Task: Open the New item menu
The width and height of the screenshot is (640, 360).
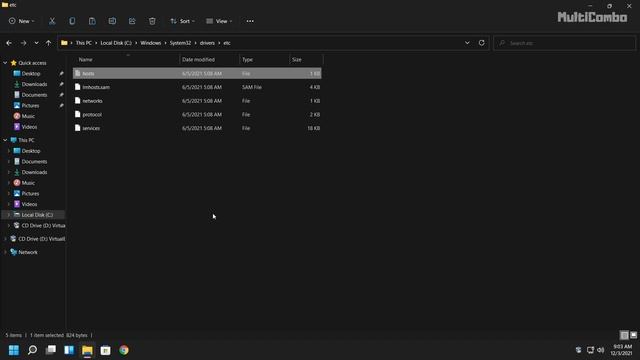Action: coord(22,21)
